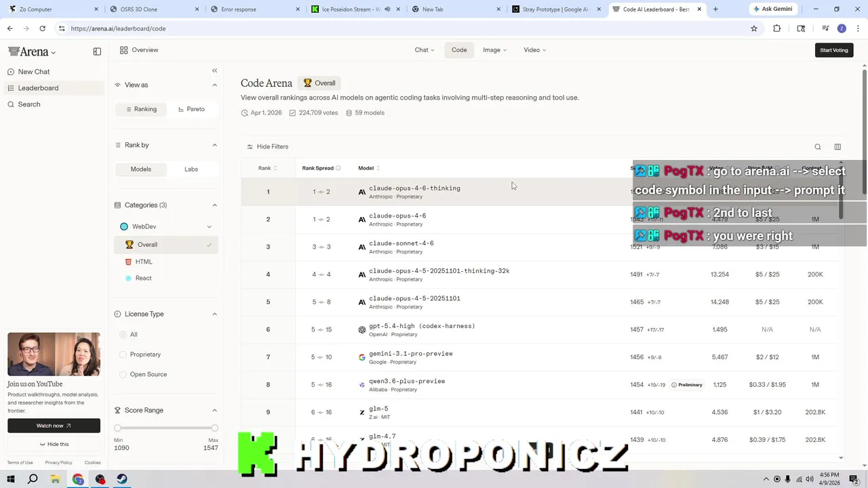The width and height of the screenshot is (868, 488).
Task: Reload the page
Action: coord(42,28)
